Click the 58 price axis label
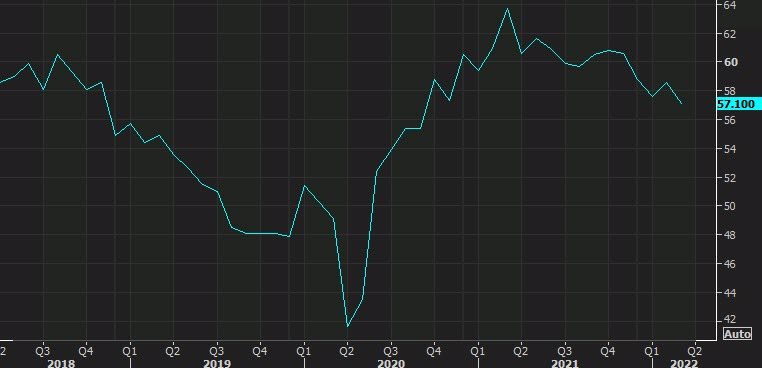762x368 pixels. coord(730,91)
